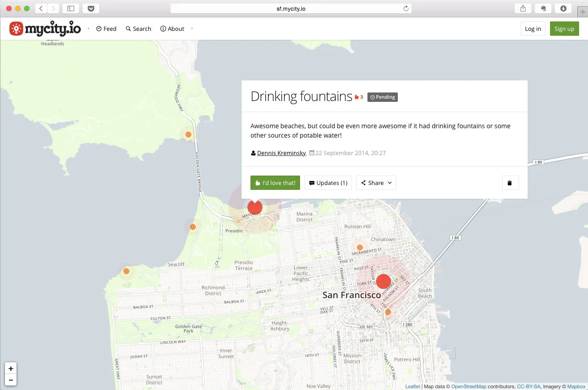Click the mycity.io logo
Screen dimensions: 588x390
pos(45,29)
